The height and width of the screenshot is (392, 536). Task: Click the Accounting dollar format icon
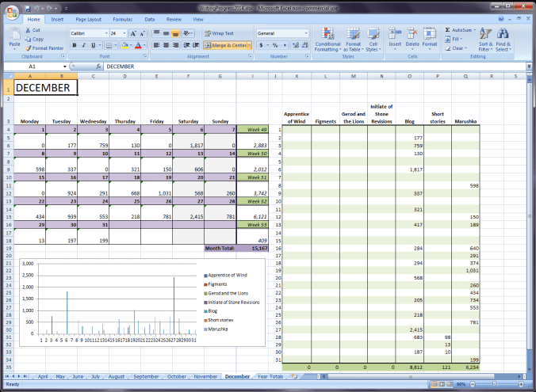point(261,45)
